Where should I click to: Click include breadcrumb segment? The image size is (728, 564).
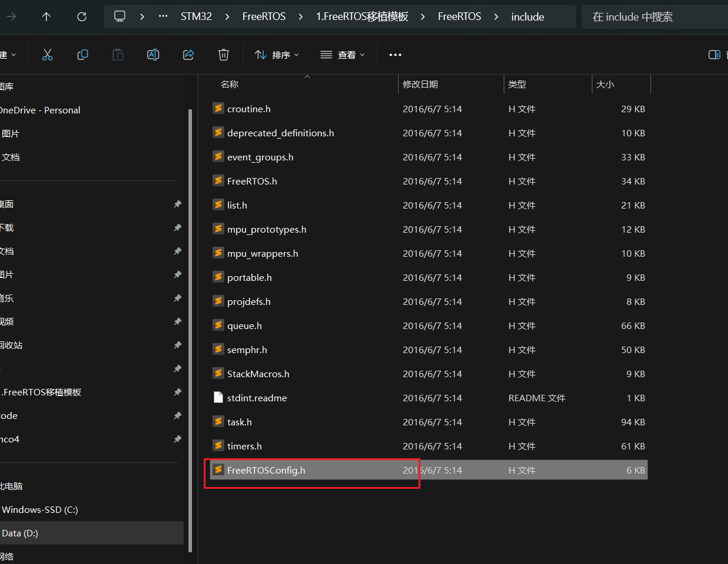tap(528, 17)
